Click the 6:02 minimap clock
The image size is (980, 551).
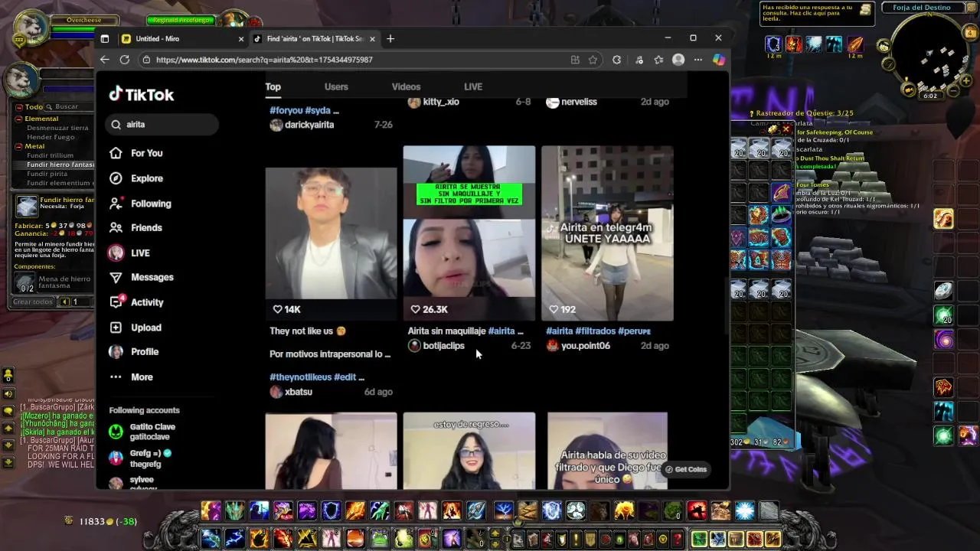[x=930, y=96]
